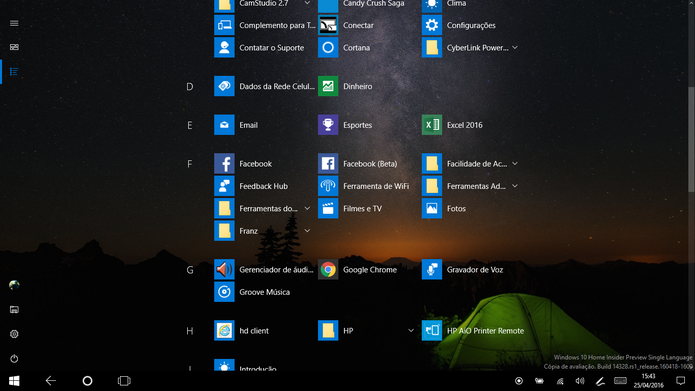Select the All apps list view
Viewport: 695px width, 391px height.
click(14, 71)
